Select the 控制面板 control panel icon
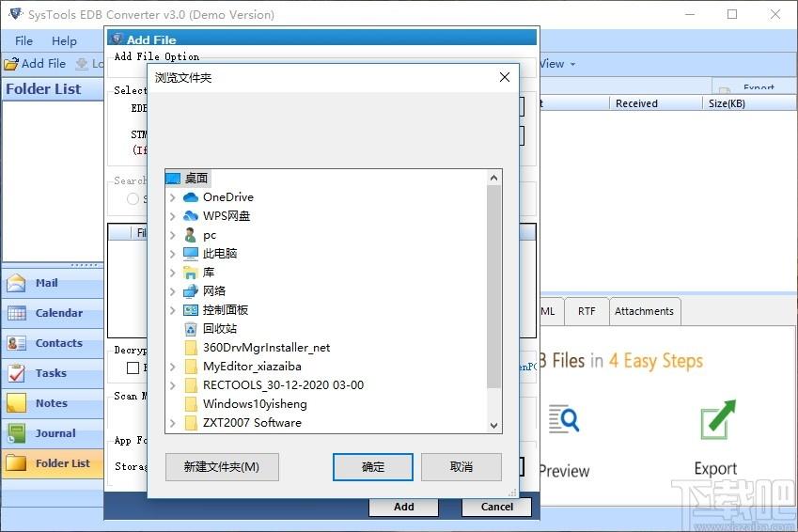 pos(191,310)
